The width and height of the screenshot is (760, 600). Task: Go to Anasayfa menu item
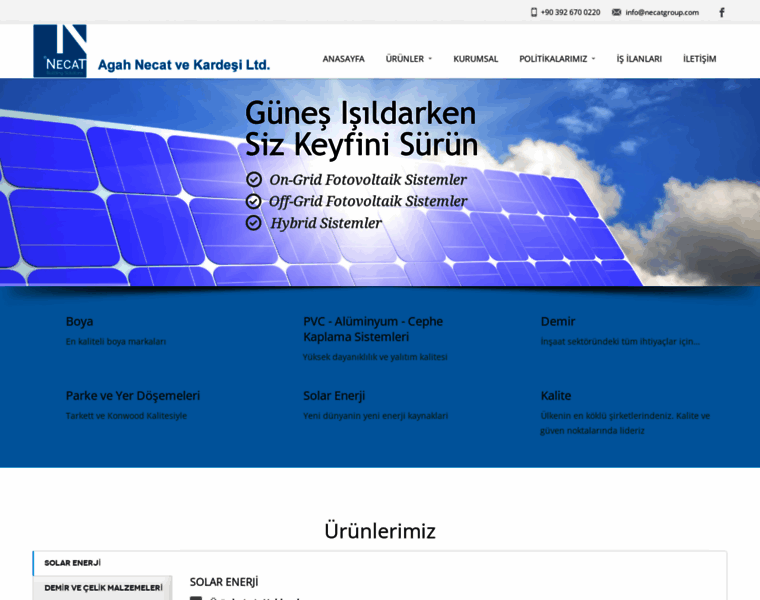point(343,59)
